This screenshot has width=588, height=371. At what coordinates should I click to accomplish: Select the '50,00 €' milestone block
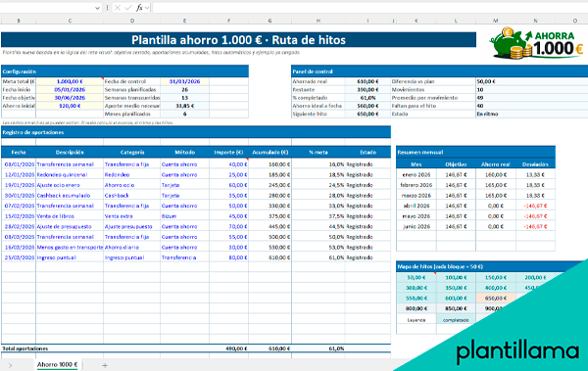[x=416, y=278]
